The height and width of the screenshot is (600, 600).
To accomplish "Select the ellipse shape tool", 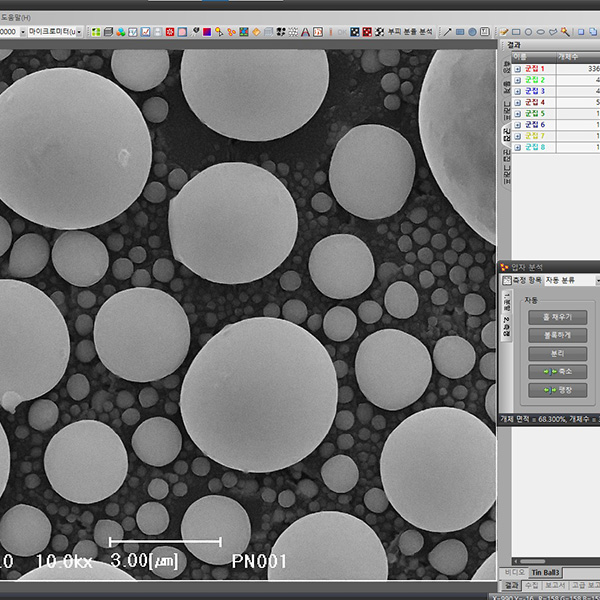I will pyautogui.click(x=540, y=32).
